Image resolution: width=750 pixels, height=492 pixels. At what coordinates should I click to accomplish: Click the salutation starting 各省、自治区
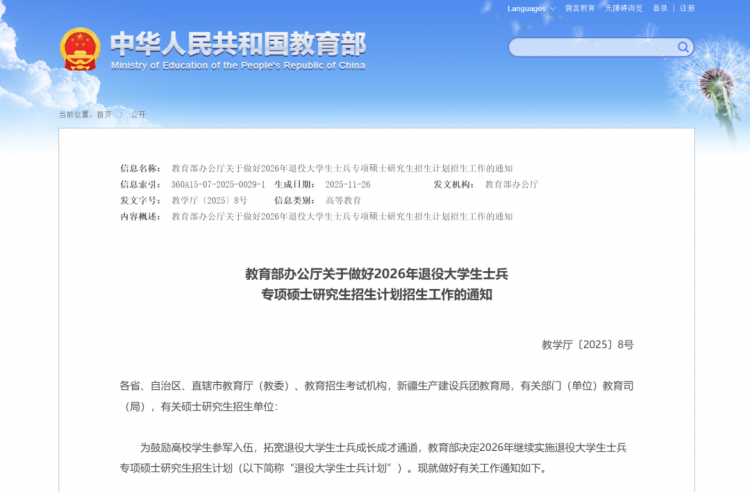point(376,396)
